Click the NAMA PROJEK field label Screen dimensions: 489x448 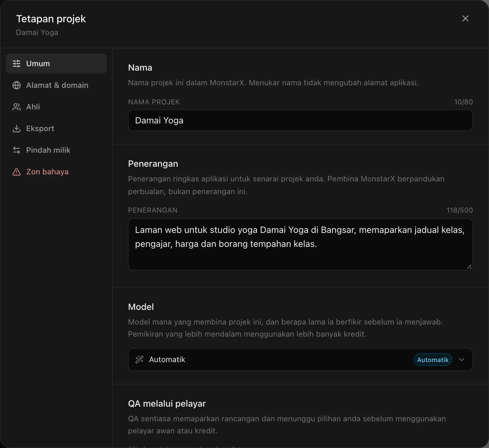click(154, 102)
